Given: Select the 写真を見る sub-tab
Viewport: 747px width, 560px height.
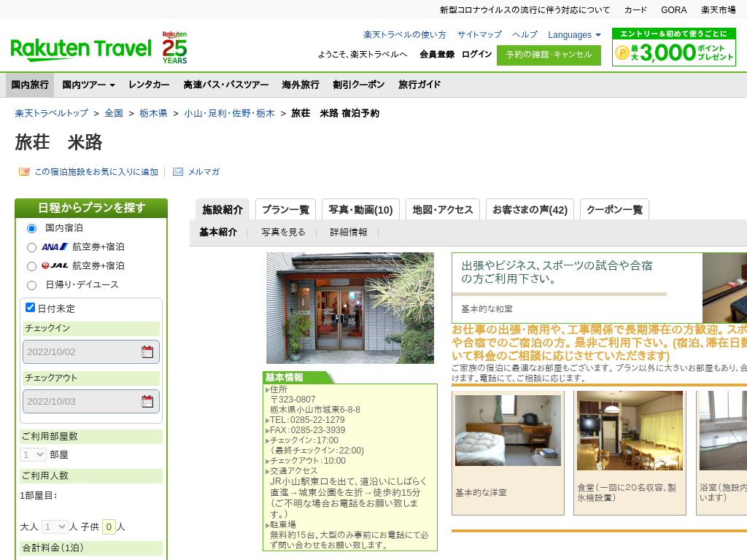Looking at the screenshot, I should (283, 233).
